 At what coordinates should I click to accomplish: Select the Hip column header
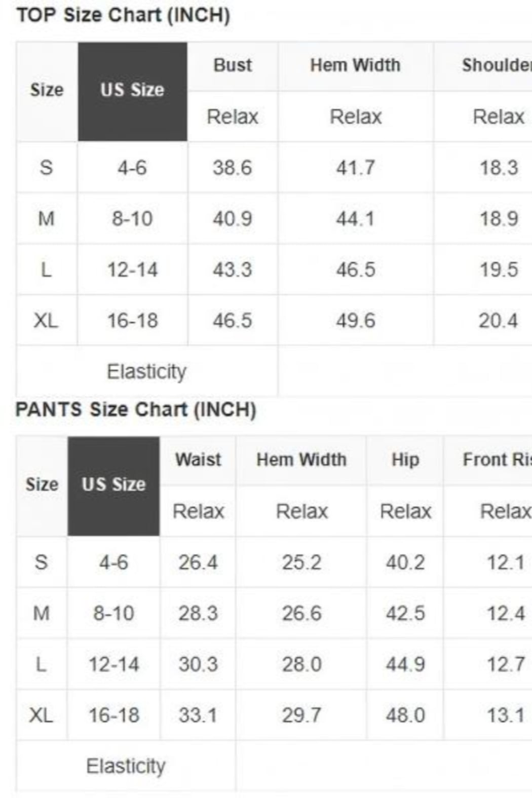[x=405, y=460]
